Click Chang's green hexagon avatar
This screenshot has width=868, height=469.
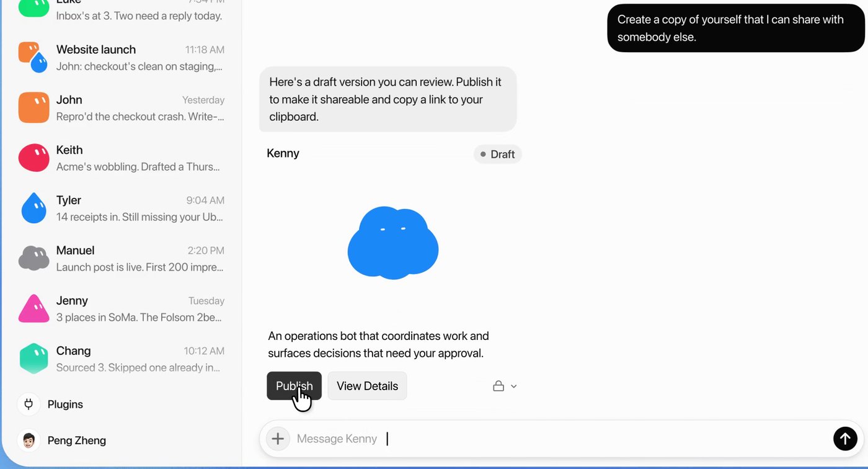[x=33, y=359]
